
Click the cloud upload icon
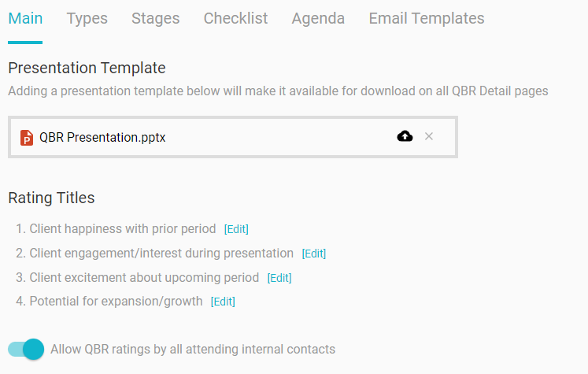405,136
